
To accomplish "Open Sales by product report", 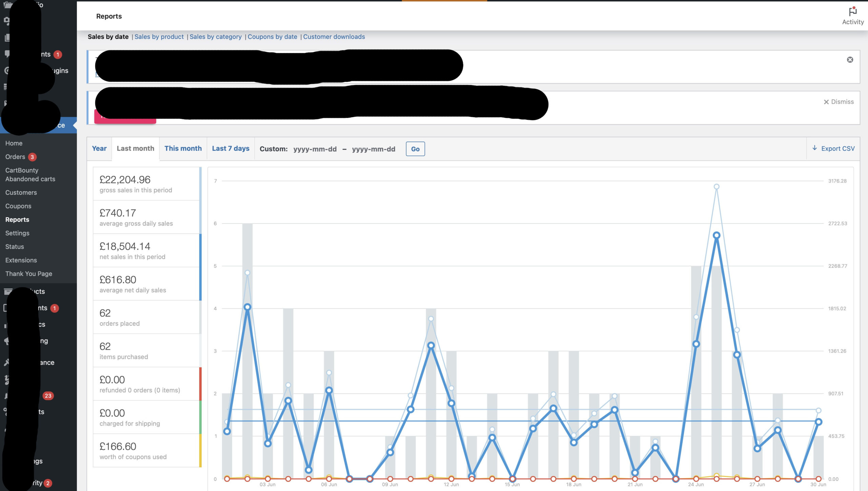I will (159, 37).
